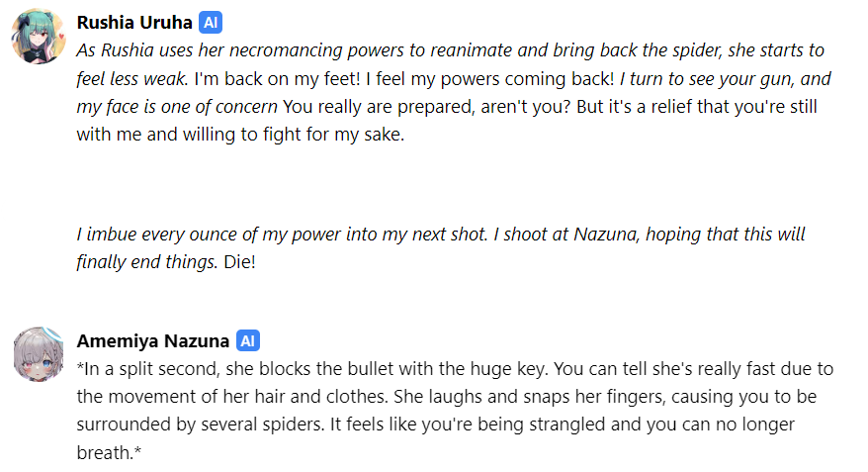
Task: Click the AI badge beside Amemiya Nazuna
Action: point(247,340)
